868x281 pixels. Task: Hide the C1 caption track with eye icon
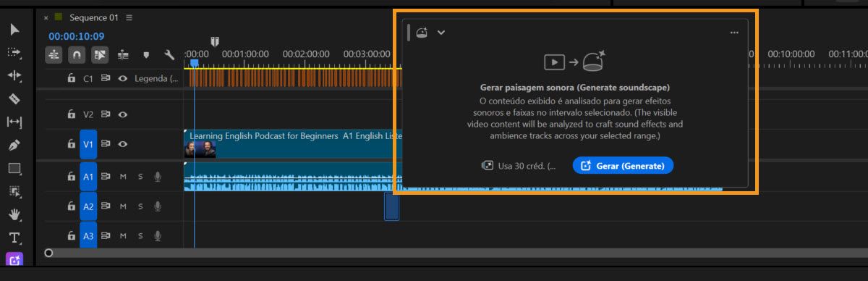[123, 78]
